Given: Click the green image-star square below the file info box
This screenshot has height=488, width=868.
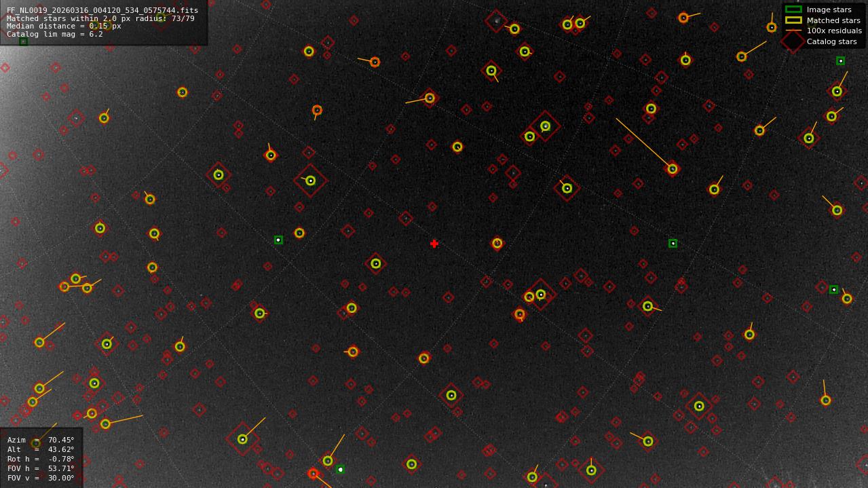Looking at the screenshot, I should click(23, 41).
